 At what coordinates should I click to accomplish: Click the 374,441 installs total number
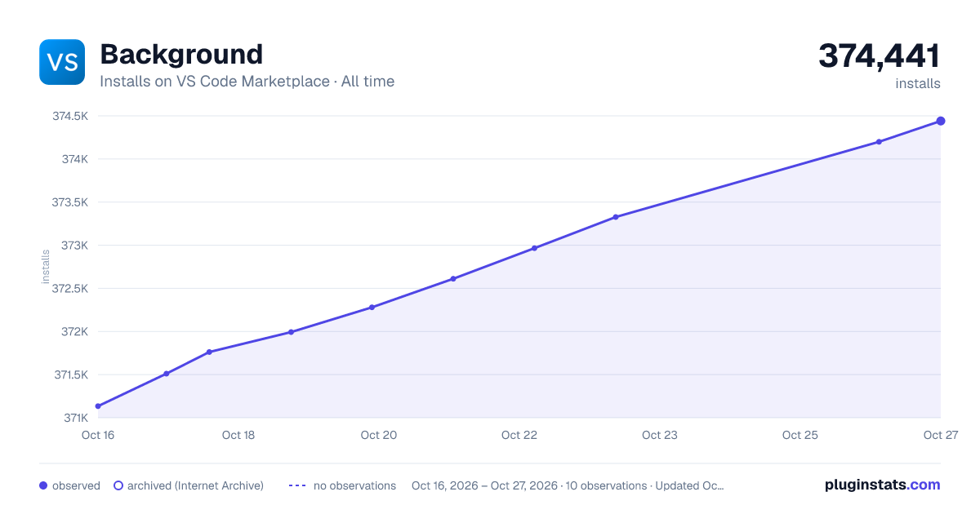(x=880, y=56)
